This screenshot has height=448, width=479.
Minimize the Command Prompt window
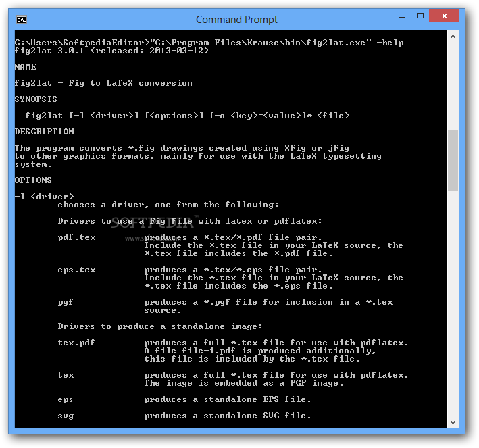coord(402,18)
